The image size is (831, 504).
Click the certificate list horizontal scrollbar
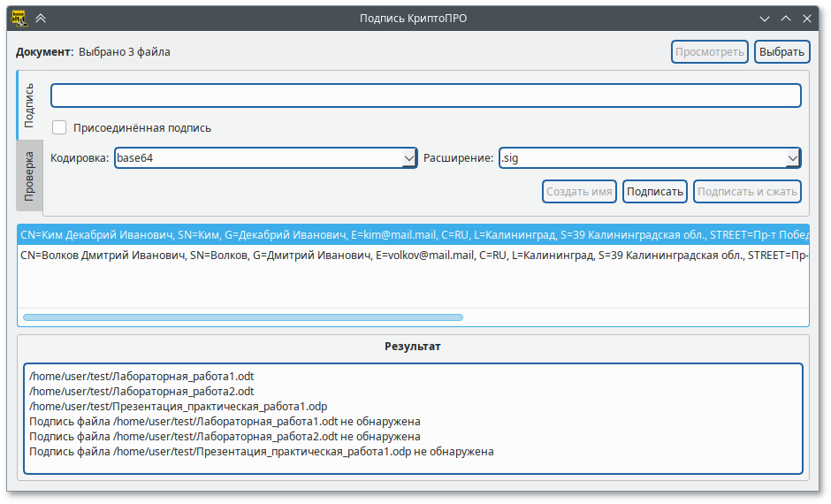click(242, 317)
